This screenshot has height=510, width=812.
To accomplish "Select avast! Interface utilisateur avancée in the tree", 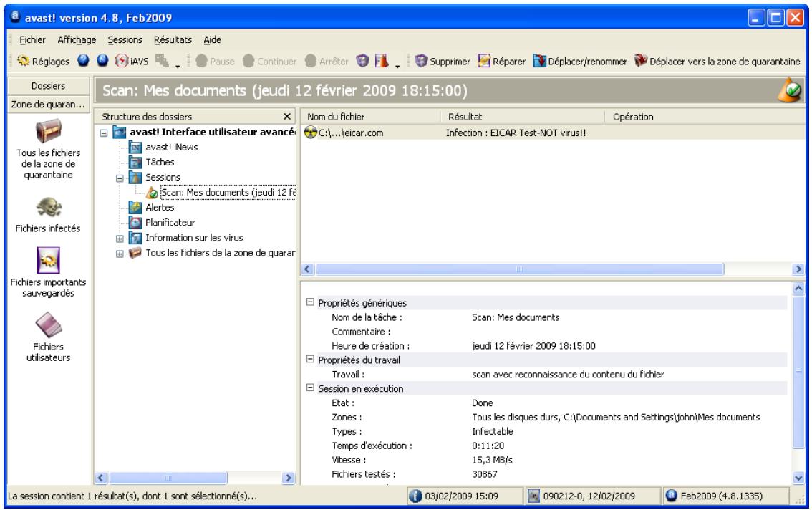I will point(213,133).
